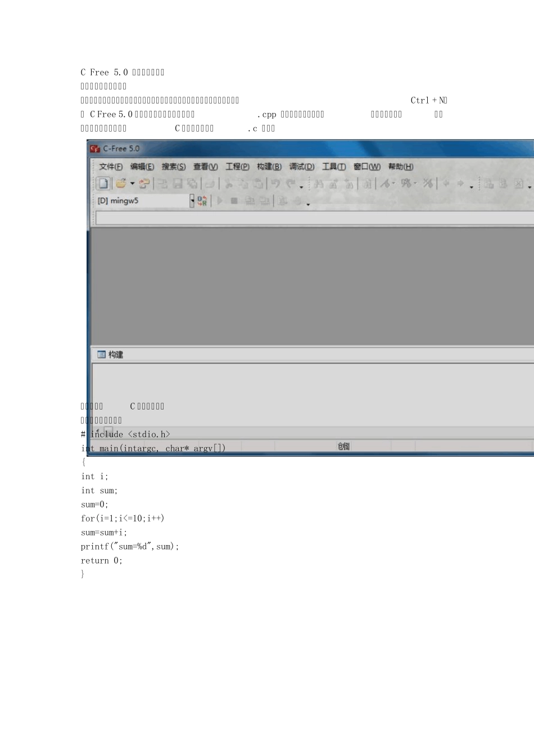This screenshot has height=756, width=534.
Task: Click the C-Free 5.0 title bar icon
Action: (x=95, y=148)
